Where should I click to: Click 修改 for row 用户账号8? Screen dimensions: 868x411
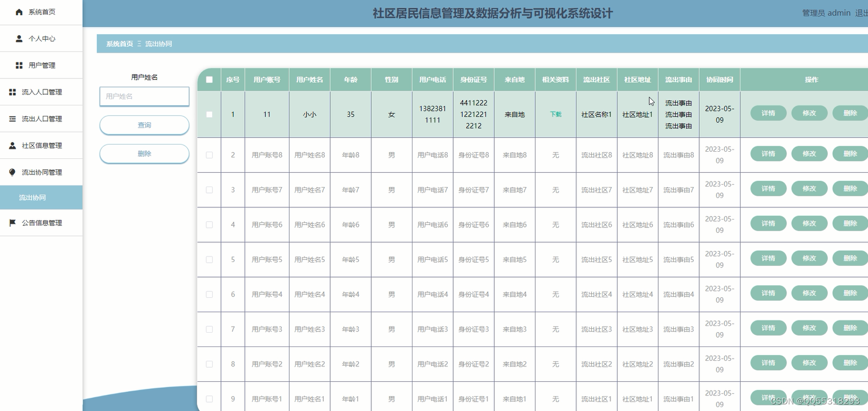pyautogui.click(x=810, y=154)
